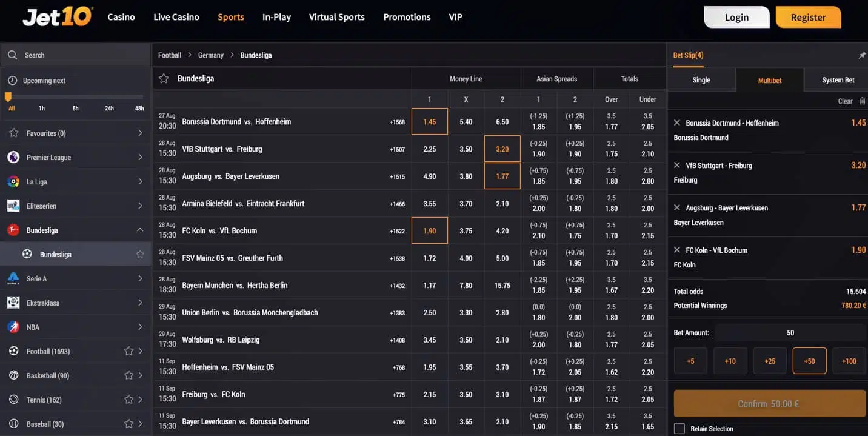Expand the Ekstraklasa section
Viewport: 868px width, 436px height.
pyautogui.click(x=140, y=303)
